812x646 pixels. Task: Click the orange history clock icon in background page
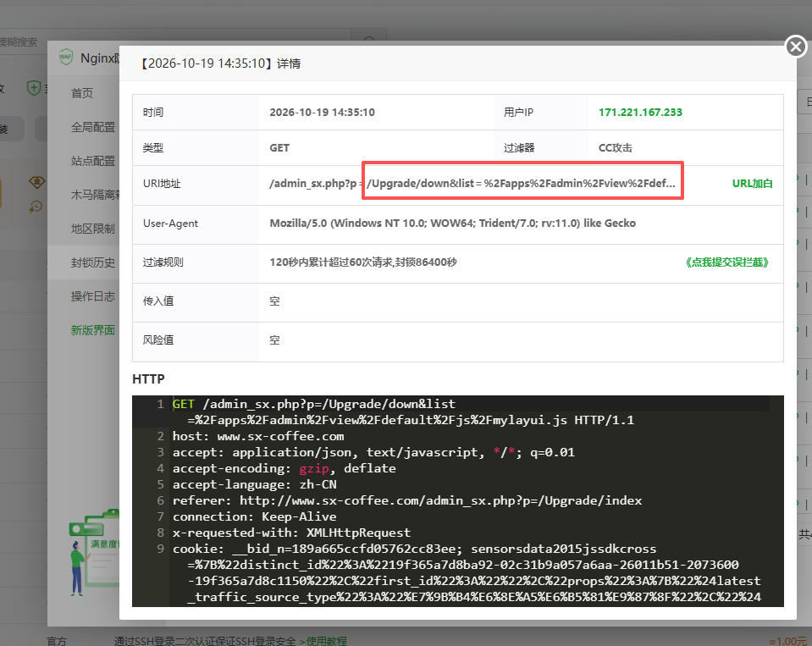pos(36,207)
